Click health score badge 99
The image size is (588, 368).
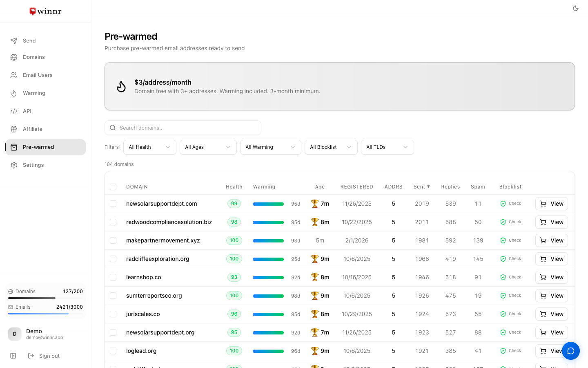click(234, 204)
